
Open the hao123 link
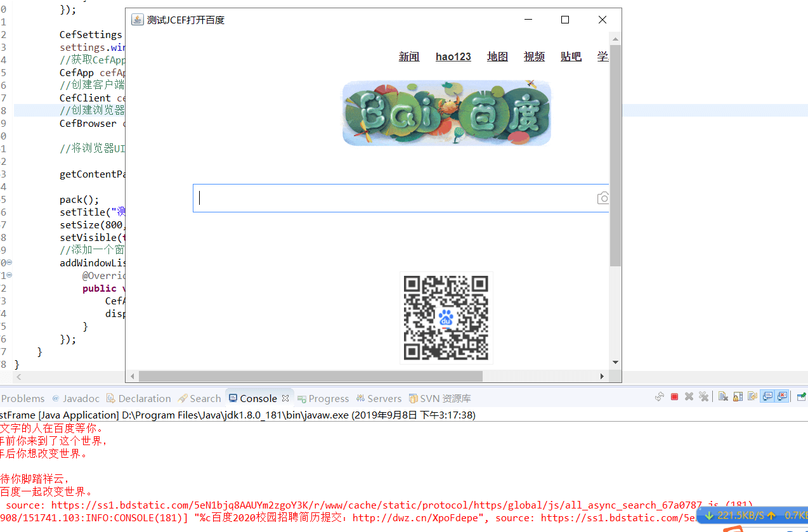453,56
